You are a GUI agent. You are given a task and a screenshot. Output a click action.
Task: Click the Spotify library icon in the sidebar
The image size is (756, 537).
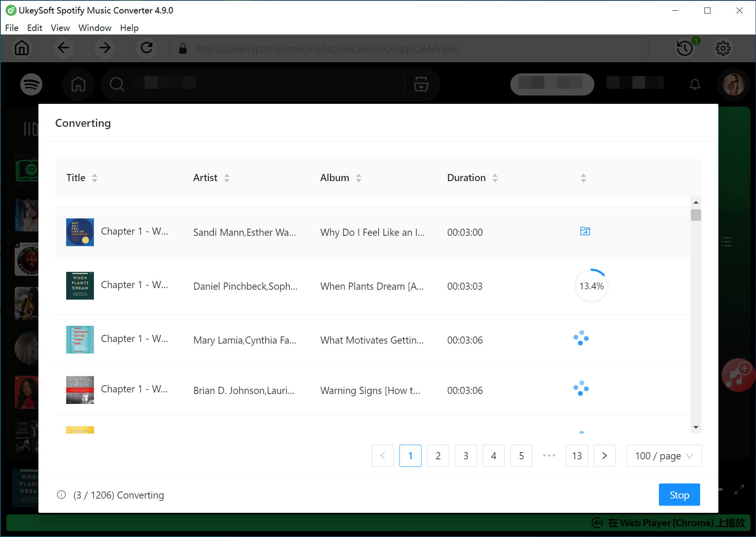coord(31,129)
